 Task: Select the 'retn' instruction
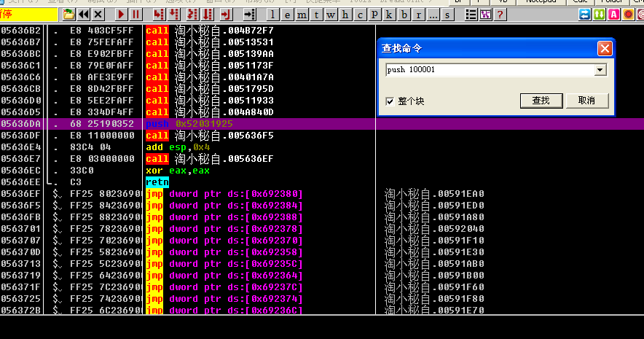157,182
